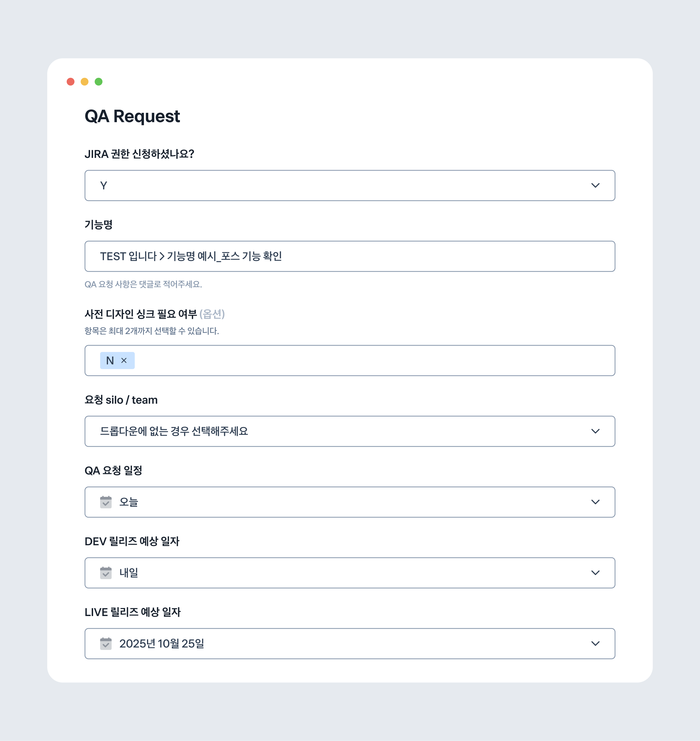700x741 pixels.
Task: Click the 드롭다운에 없는 경우 선택해주세요 placeholder
Action: 174,431
